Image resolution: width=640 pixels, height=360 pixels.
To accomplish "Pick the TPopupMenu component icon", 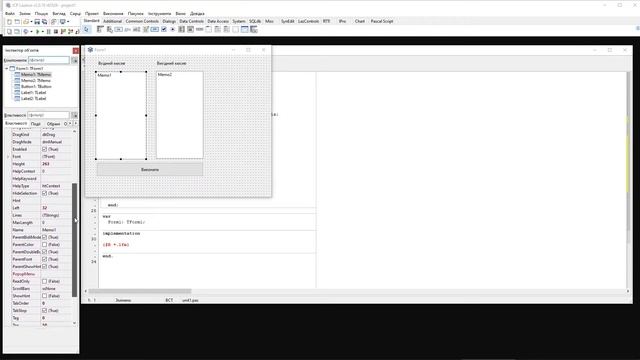I will click(x=109, y=29).
